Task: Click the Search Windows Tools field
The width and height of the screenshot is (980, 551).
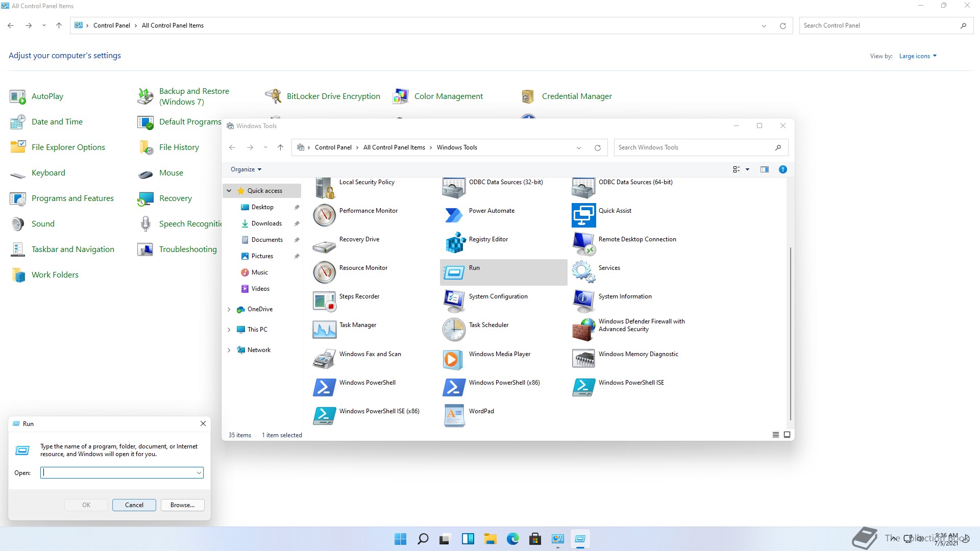Action: click(701, 147)
